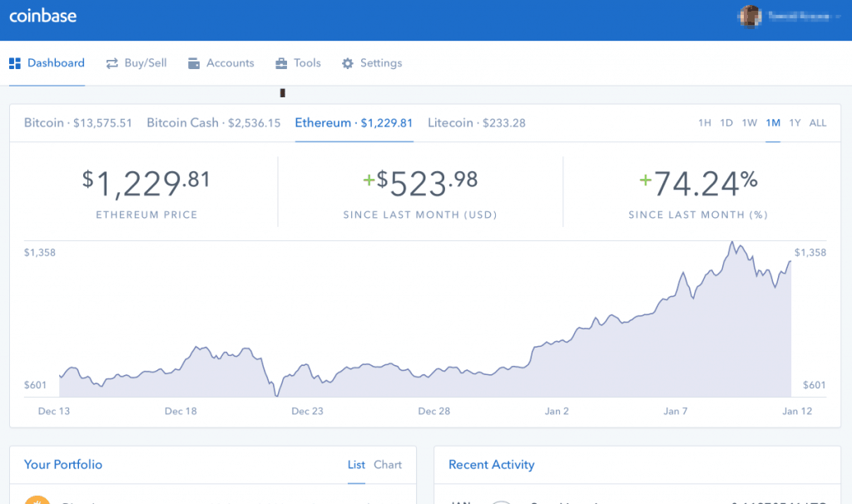Screen dimensions: 852x504
Task: Click the Dashboard grid icon
Action: click(15, 63)
